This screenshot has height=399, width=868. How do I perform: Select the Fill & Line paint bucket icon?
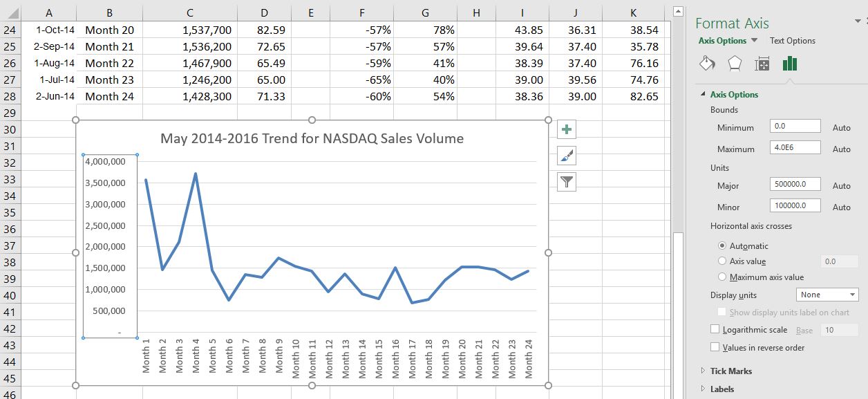click(x=707, y=64)
